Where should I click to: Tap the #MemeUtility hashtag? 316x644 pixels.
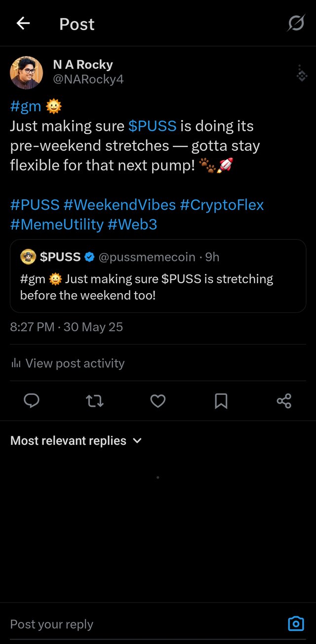pyautogui.click(x=57, y=224)
